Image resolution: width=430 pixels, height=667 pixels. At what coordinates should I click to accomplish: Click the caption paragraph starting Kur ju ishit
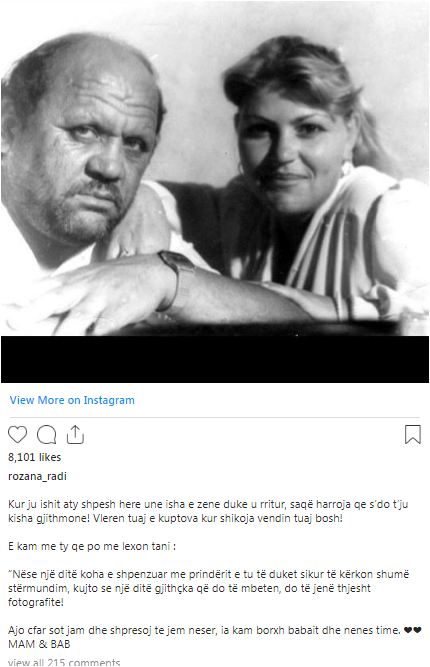click(x=208, y=511)
